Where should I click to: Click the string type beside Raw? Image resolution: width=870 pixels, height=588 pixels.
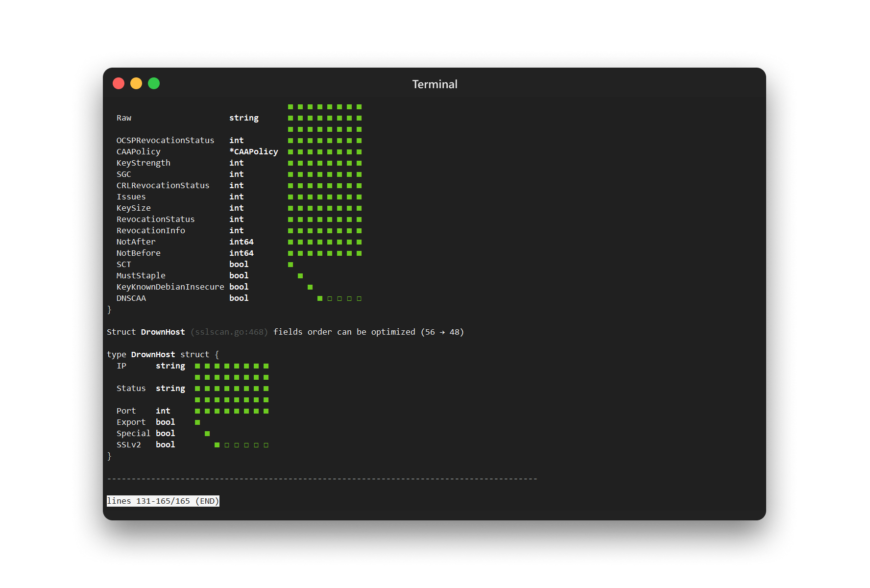[244, 118]
